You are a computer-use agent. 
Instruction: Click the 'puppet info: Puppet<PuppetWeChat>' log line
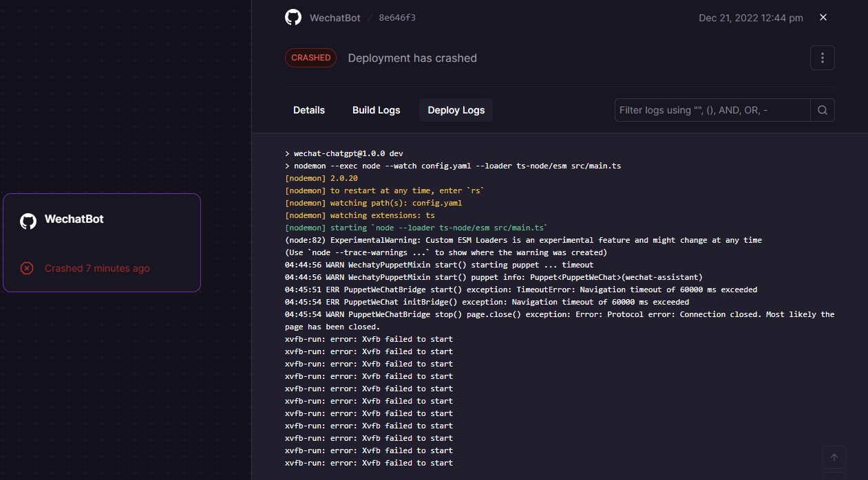coord(494,277)
